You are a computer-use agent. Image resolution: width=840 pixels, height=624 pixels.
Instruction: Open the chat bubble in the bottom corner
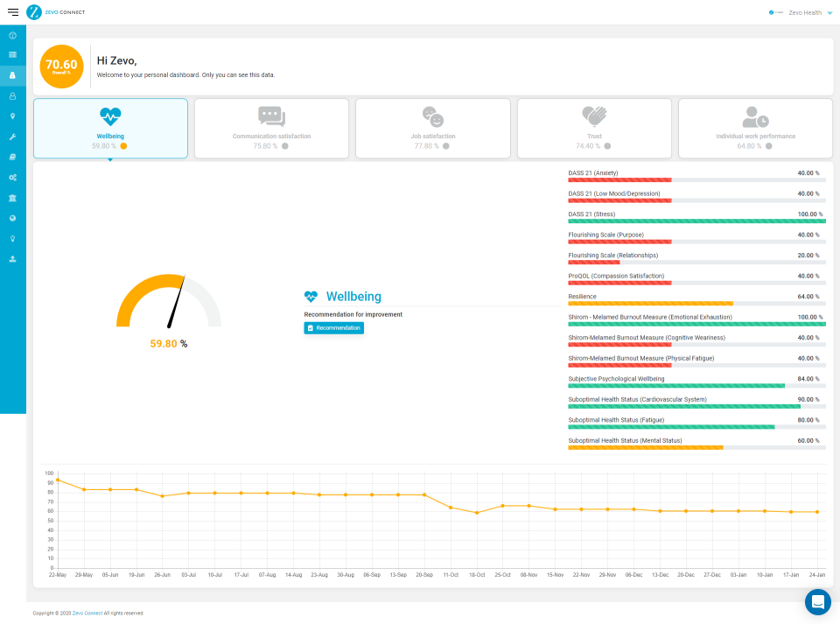click(817, 601)
